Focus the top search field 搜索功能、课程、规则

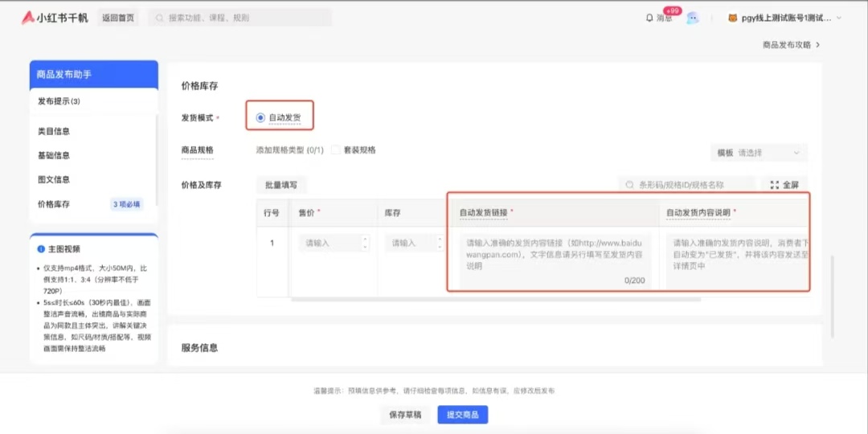point(240,18)
